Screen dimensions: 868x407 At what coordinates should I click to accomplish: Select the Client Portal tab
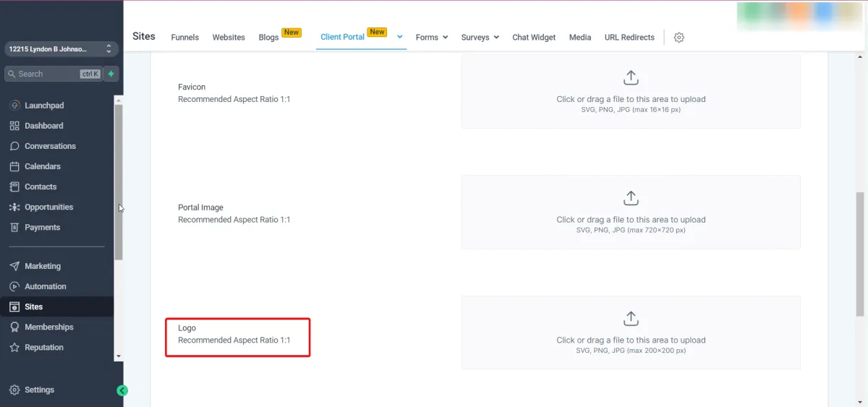pyautogui.click(x=342, y=37)
